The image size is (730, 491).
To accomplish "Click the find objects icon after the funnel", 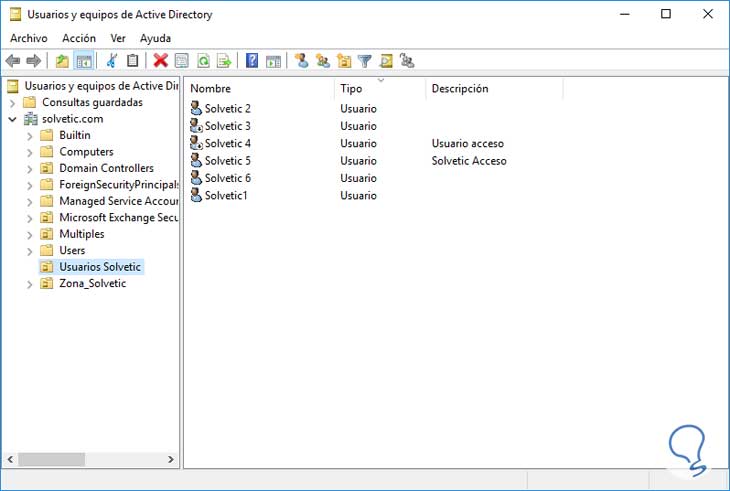I will (386, 61).
